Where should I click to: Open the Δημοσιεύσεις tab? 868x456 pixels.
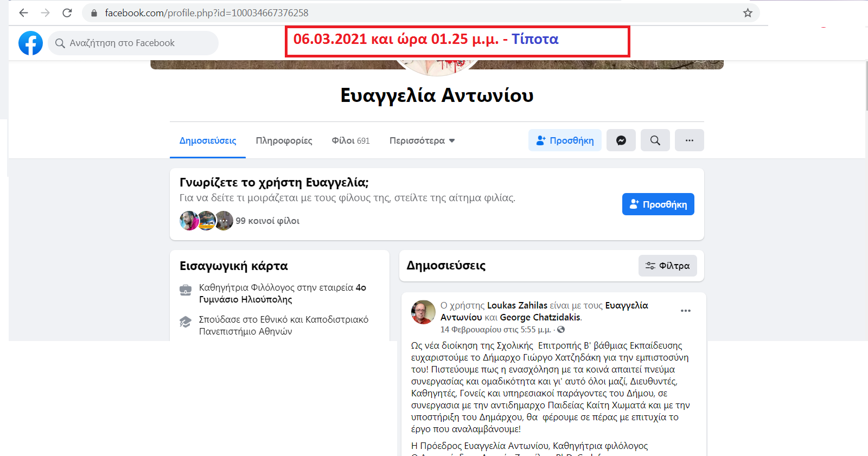[x=208, y=140]
